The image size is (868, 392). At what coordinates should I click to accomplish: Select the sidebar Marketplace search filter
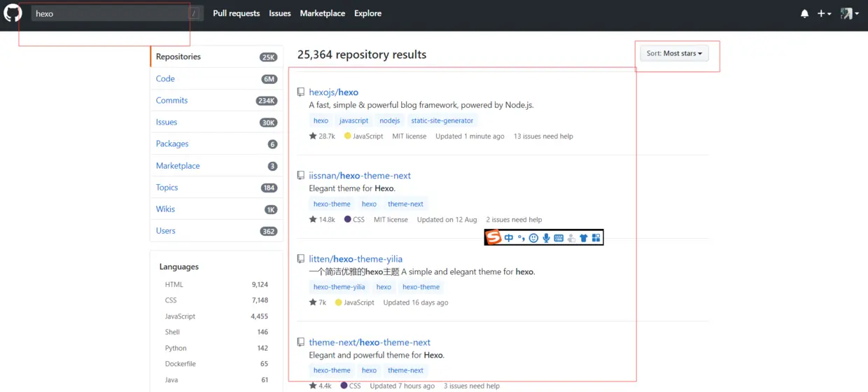click(x=216, y=166)
